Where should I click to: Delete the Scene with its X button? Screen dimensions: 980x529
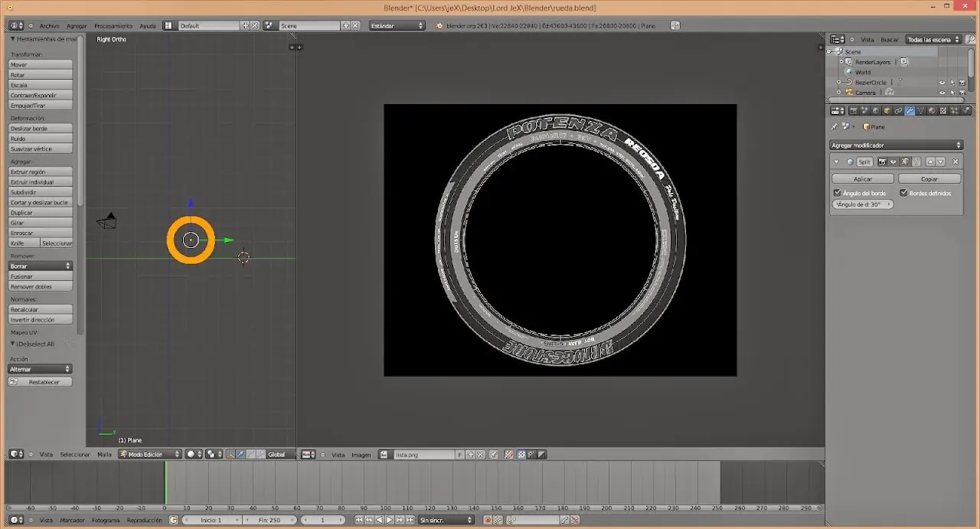(355, 25)
